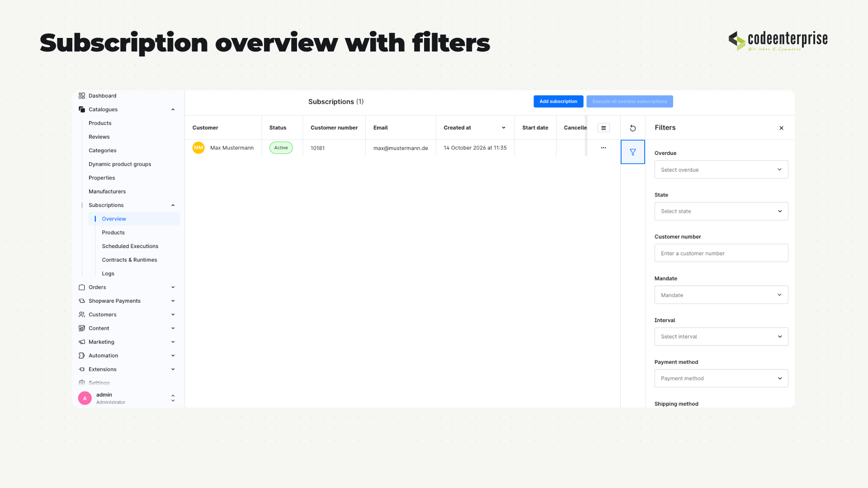Open the Mandate dropdown
This screenshot has width=868, height=488.
[721, 295]
